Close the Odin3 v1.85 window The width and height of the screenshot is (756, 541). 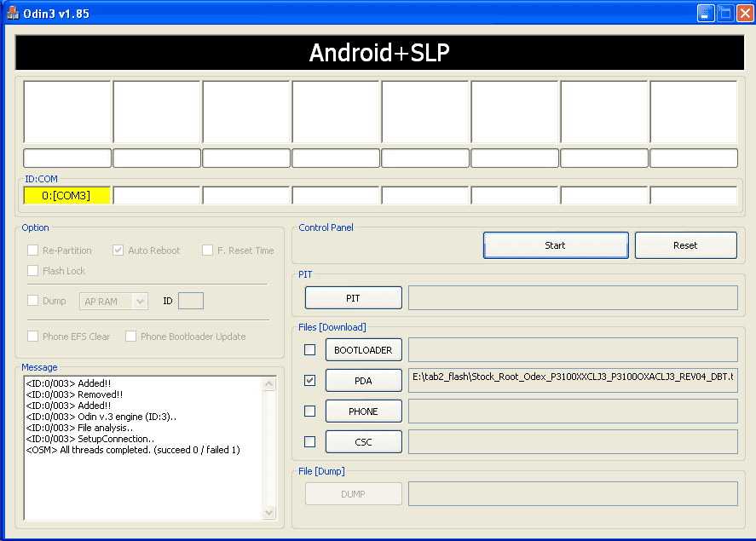(745, 14)
